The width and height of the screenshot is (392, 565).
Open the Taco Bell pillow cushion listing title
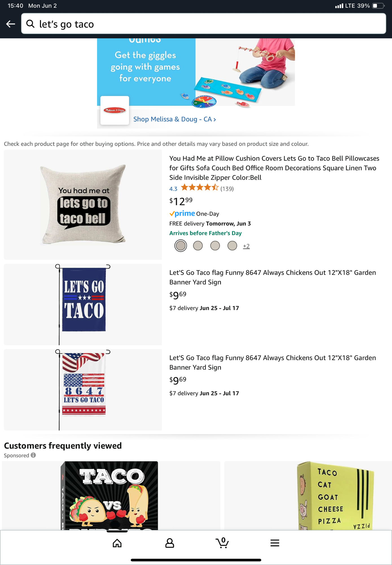(274, 168)
